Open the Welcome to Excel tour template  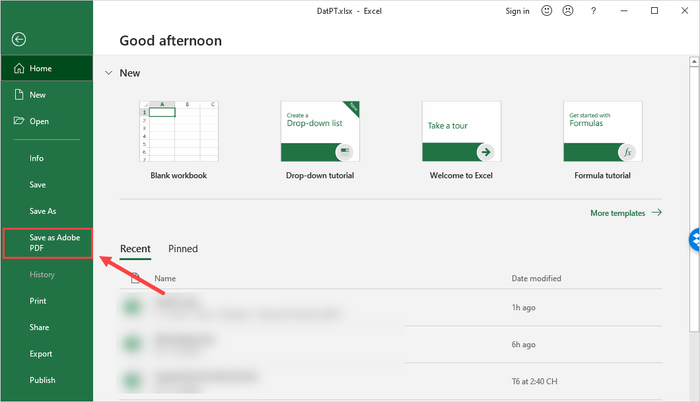461,131
